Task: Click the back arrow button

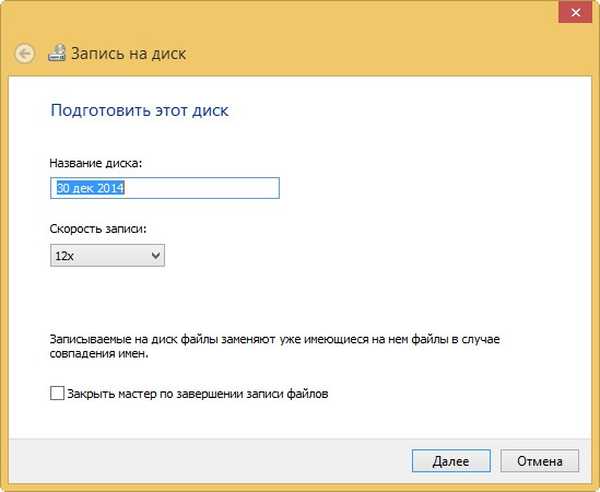Action: (26, 53)
